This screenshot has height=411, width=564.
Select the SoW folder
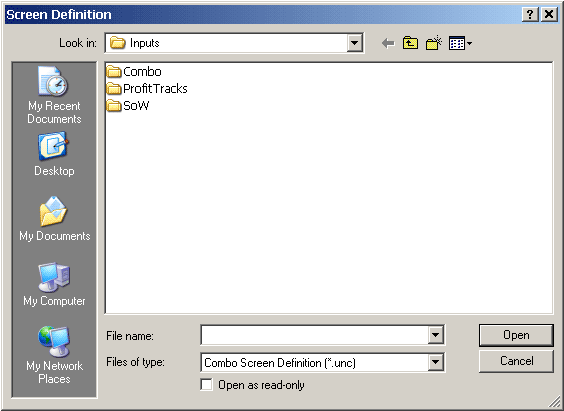point(128,105)
